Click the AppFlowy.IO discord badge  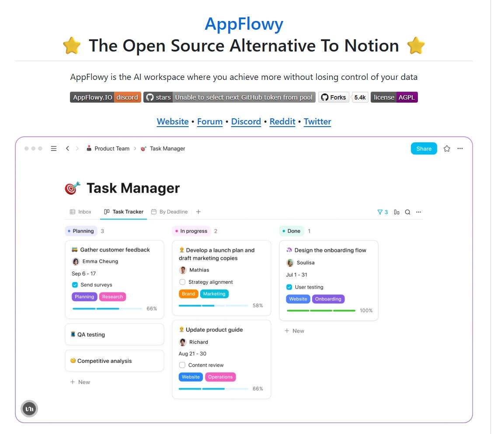(105, 97)
